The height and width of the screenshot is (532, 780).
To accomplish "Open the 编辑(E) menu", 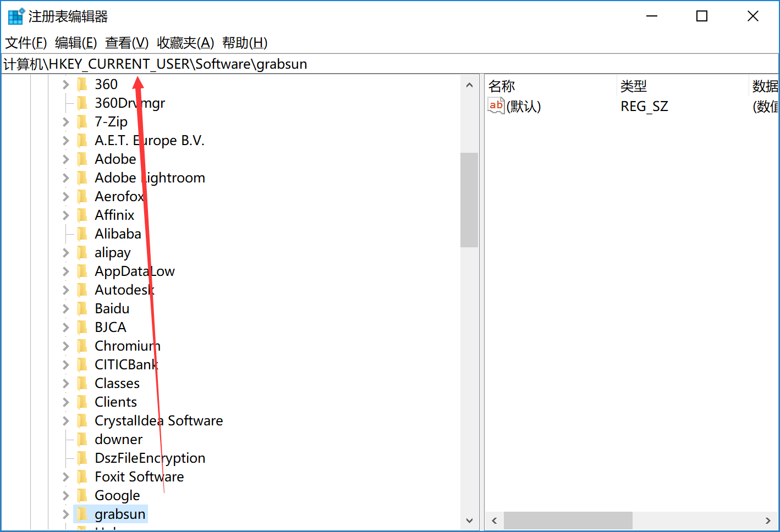I will [76, 43].
